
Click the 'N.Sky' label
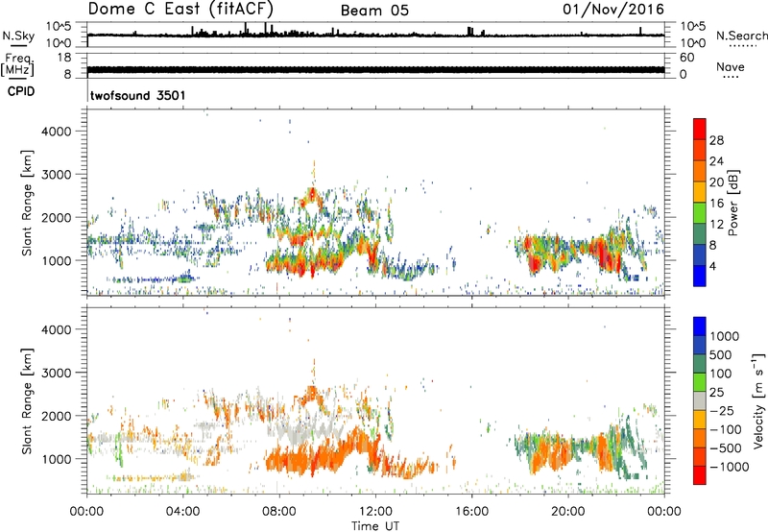(x=18, y=36)
